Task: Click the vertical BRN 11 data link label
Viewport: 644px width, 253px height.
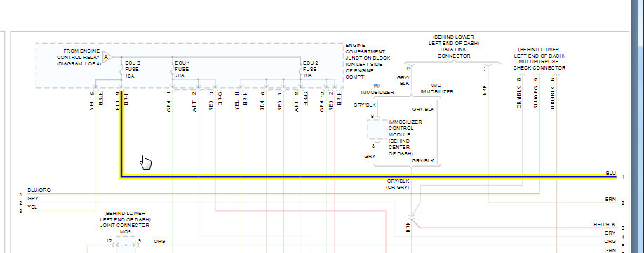Action: point(485,80)
